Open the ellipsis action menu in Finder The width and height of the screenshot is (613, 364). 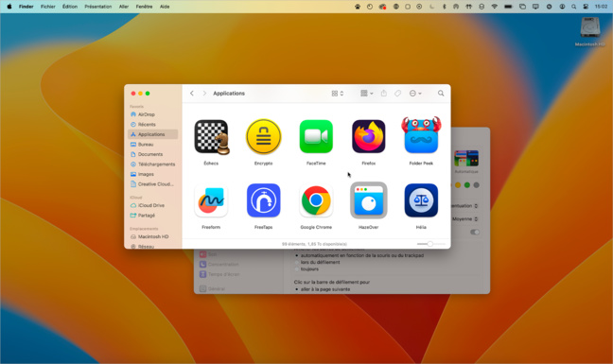pos(415,94)
